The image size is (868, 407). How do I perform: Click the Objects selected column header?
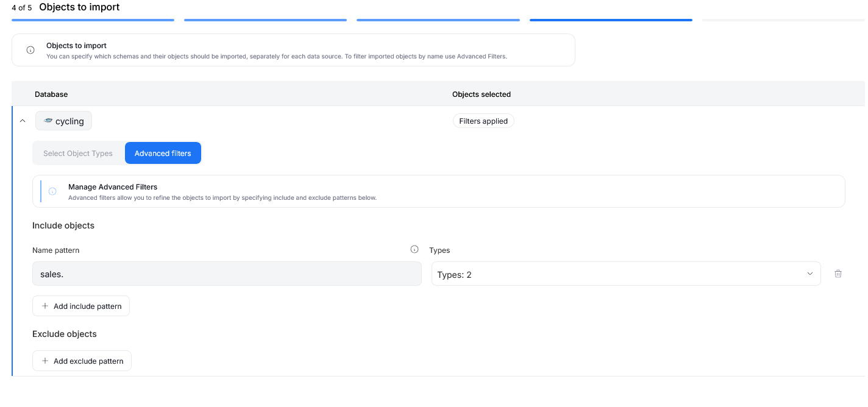coord(482,94)
